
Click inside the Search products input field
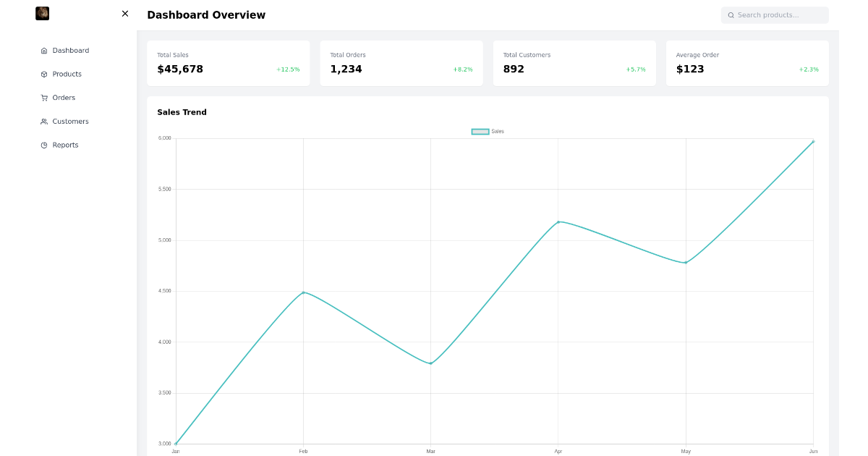click(x=774, y=14)
